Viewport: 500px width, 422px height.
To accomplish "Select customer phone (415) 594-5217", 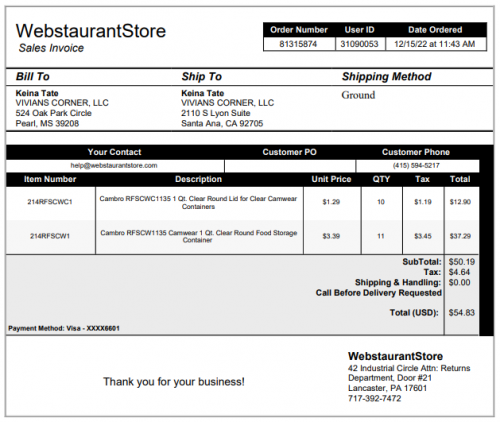I will (x=416, y=166).
